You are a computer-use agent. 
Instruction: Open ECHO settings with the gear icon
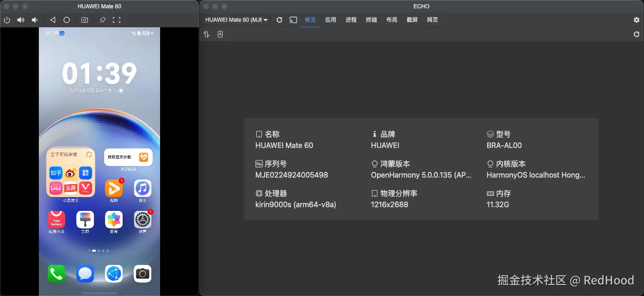point(638,20)
